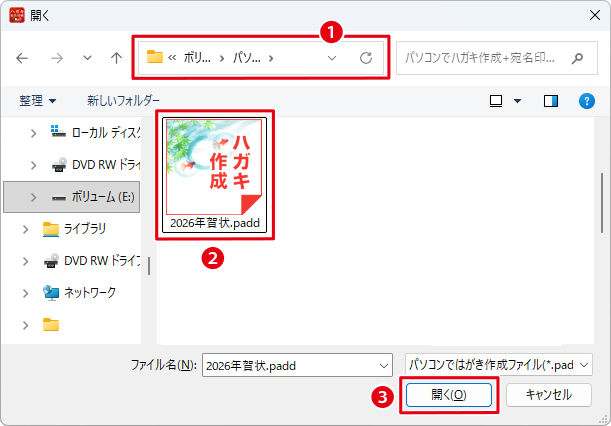Viewport: 611px width, 426px height.
Task: Refresh the current folder view
Action: pyautogui.click(x=366, y=58)
